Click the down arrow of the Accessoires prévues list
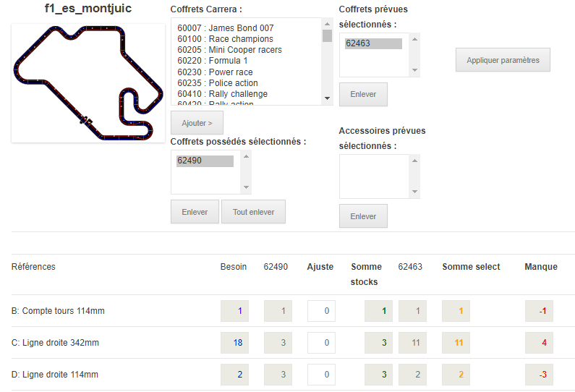 tap(414, 192)
